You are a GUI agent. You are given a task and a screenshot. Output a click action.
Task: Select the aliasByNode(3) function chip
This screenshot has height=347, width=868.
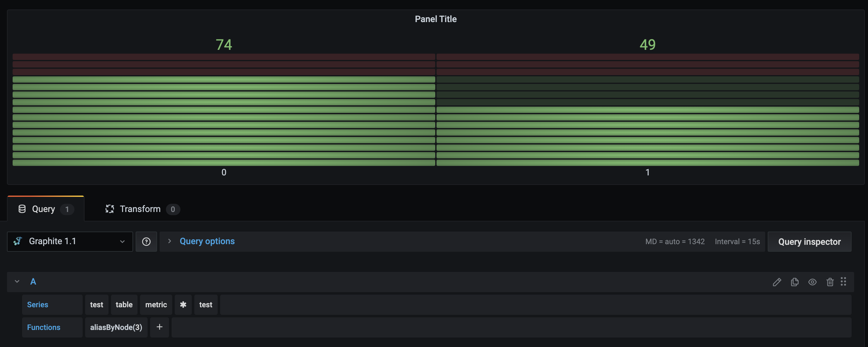[116, 327]
